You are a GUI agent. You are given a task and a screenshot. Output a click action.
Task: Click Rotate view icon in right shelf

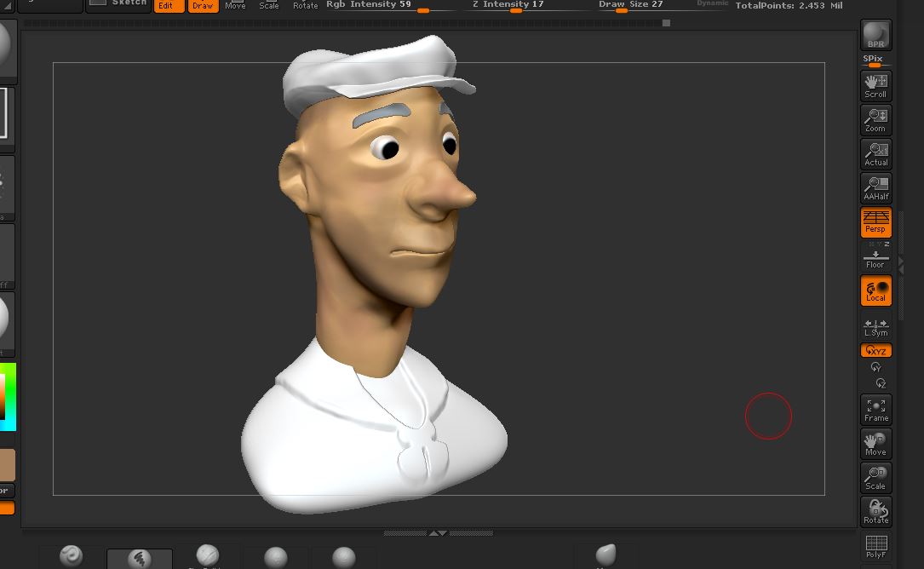875,512
